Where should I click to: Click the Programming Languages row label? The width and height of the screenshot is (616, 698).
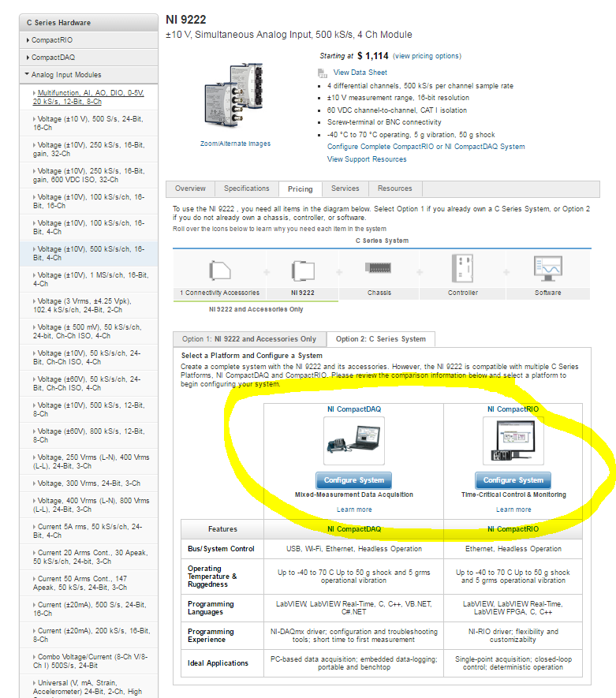point(211,608)
